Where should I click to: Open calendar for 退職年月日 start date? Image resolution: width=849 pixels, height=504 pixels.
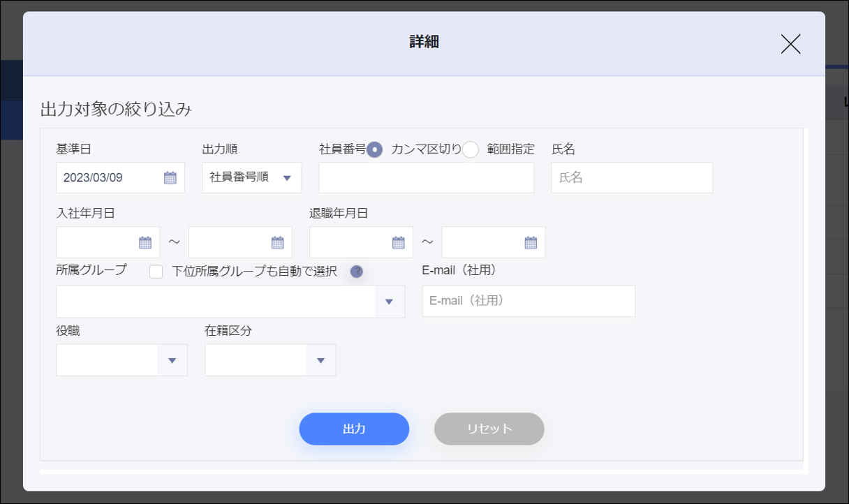pyautogui.click(x=398, y=242)
